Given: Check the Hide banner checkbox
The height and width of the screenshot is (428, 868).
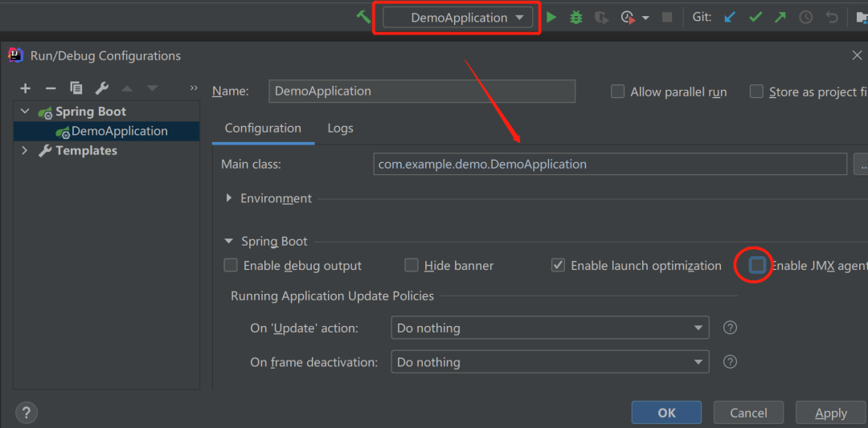Looking at the screenshot, I should point(411,266).
